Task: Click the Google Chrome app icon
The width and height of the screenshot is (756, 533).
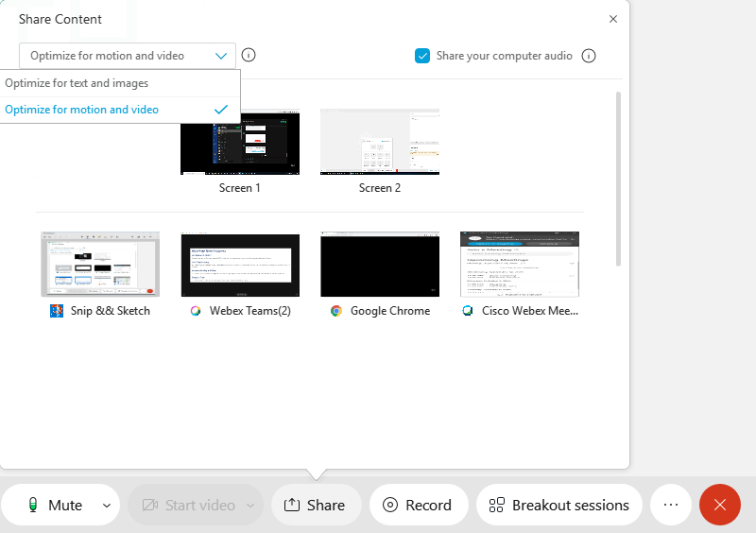Action: pyautogui.click(x=336, y=311)
